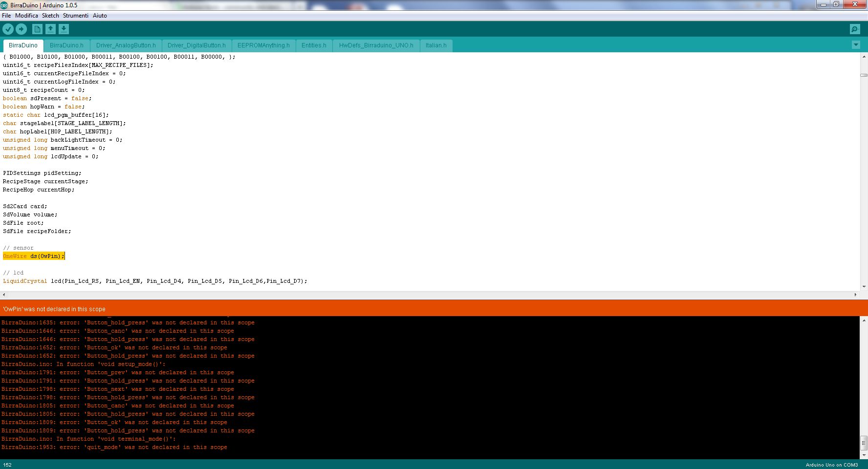This screenshot has height=469, width=868.
Task: Select the EEPROMAnything.h tab
Action: pos(264,45)
